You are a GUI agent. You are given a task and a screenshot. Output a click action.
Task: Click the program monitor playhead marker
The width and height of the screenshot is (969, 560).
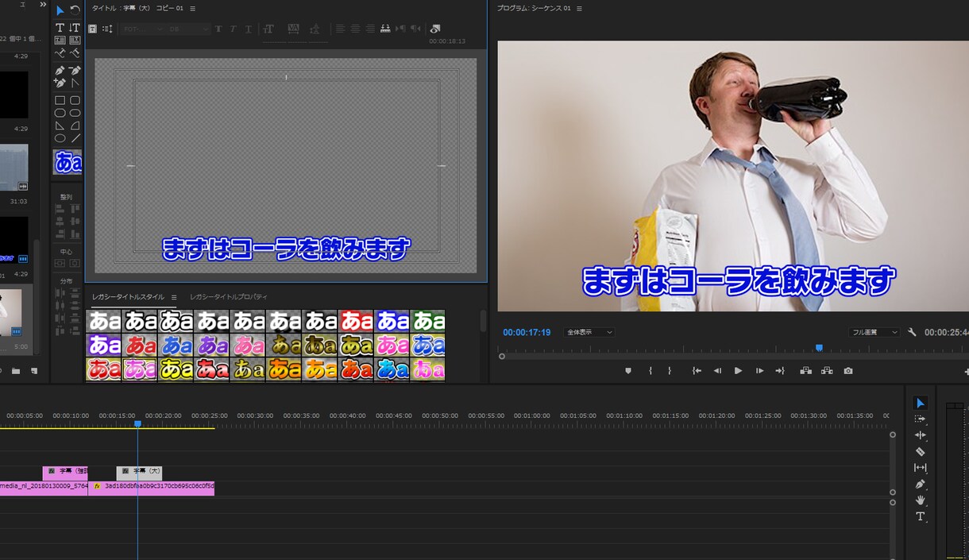[x=819, y=348]
